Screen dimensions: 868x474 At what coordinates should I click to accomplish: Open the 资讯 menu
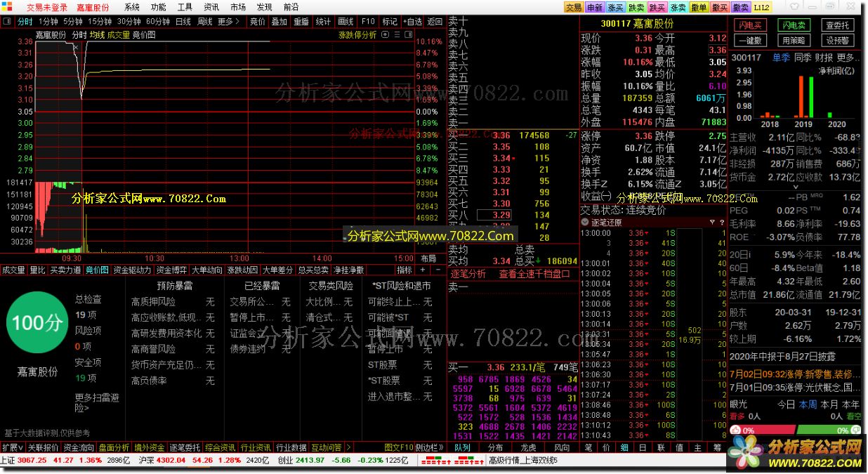click(211, 7)
